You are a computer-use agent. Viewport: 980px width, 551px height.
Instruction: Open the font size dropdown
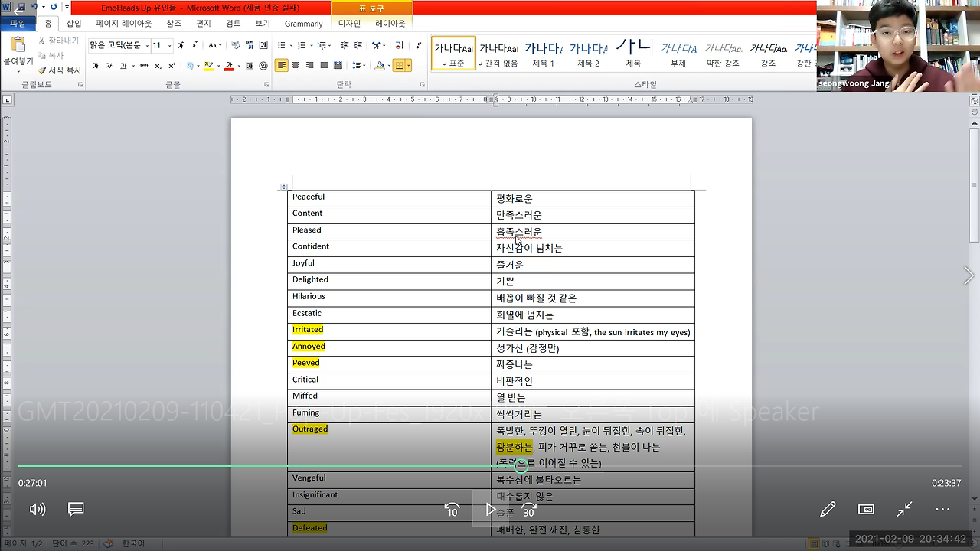click(x=168, y=44)
